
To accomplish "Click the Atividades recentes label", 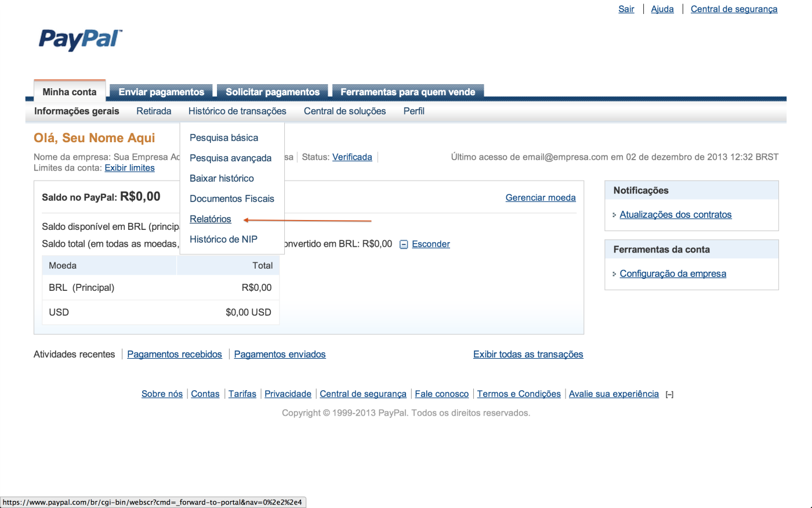I will click(74, 354).
